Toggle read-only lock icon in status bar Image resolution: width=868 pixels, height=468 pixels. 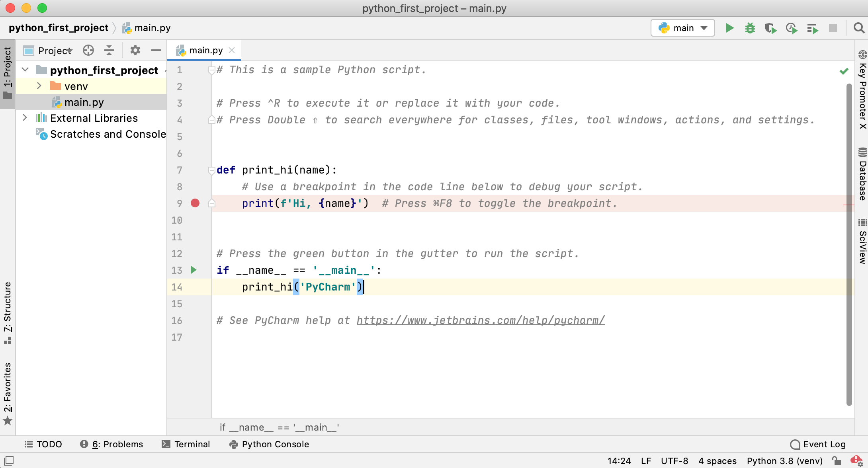(x=837, y=461)
